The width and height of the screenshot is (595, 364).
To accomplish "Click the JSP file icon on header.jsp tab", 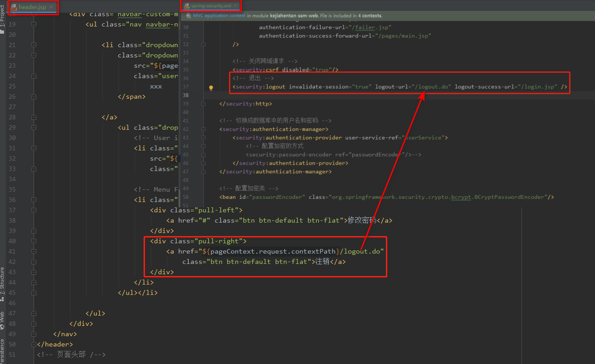I will click(x=13, y=7).
